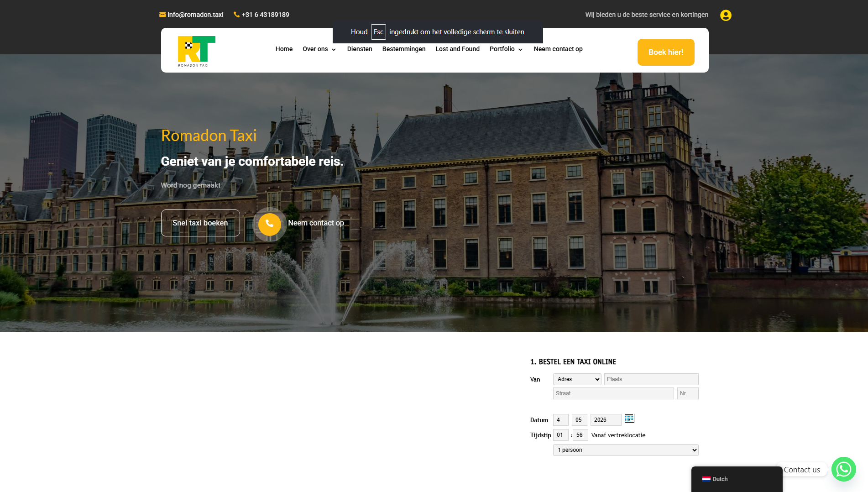
Task: Open the Bestemmingen menu item
Action: [x=404, y=49]
